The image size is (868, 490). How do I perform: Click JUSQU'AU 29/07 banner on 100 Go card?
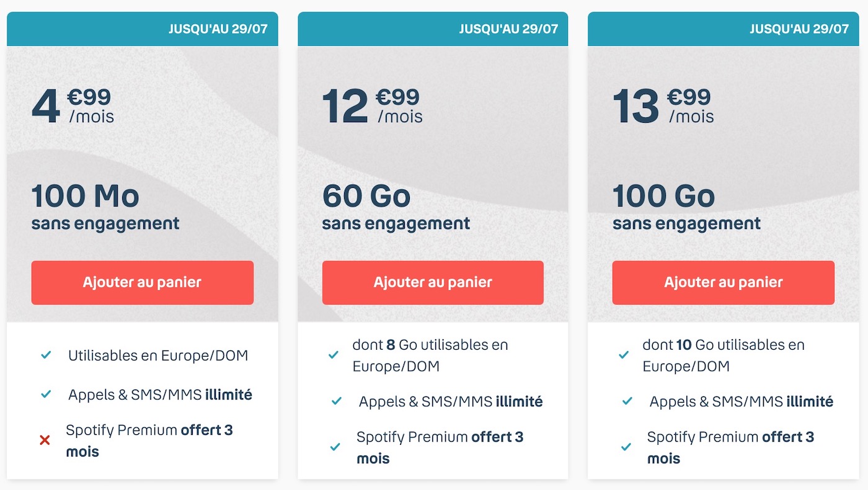[x=724, y=29]
